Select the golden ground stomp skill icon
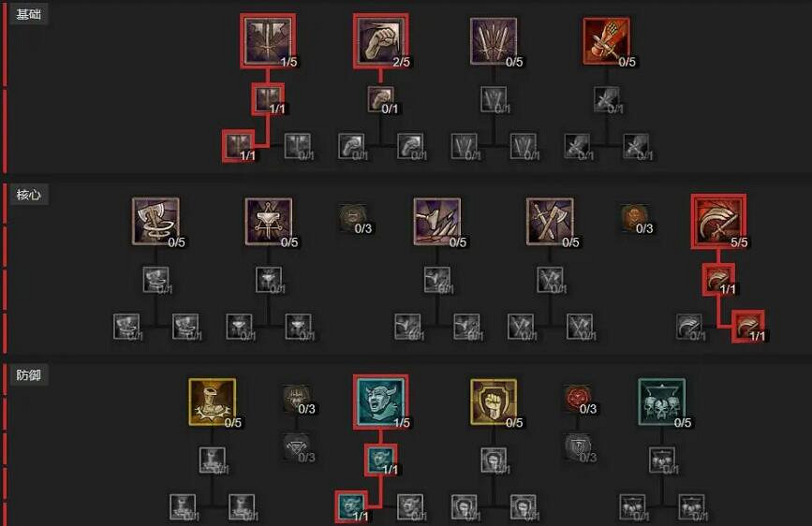The width and height of the screenshot is (812, 526). [213, 402]
